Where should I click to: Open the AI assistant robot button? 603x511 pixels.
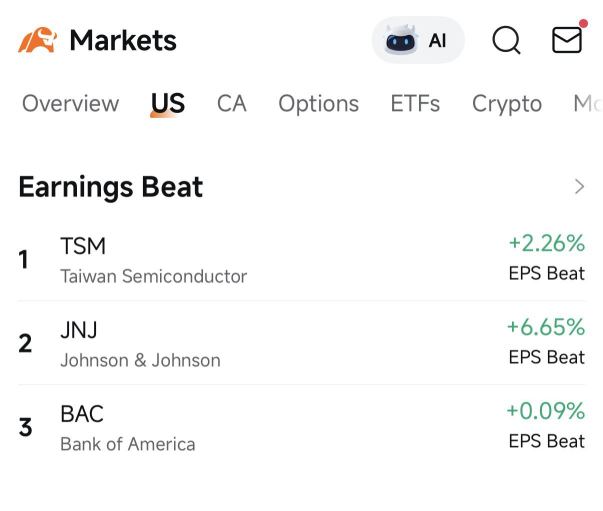(418, 40)
